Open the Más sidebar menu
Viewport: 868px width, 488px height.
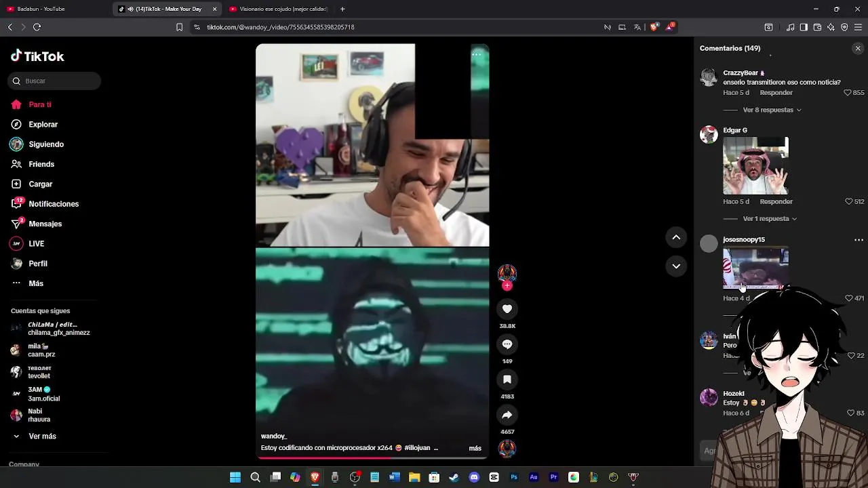coord(27,283)
